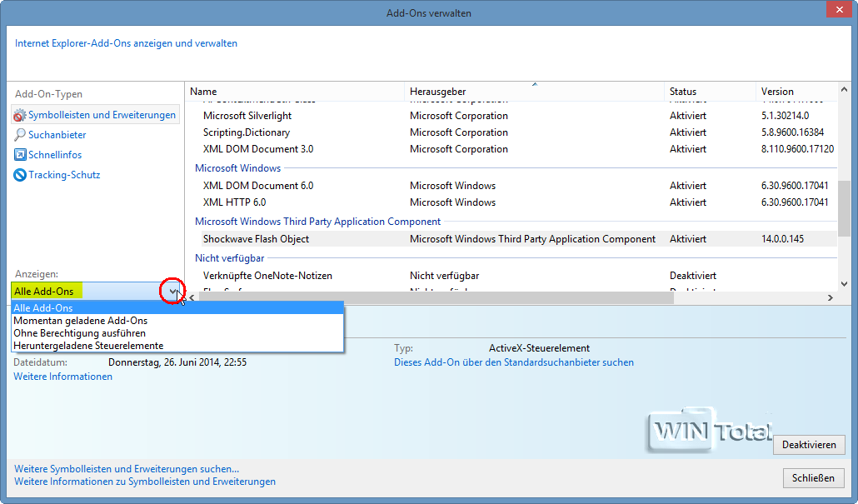Sort list by Status column header
858x504 pixels.
[x=710, y=92]
